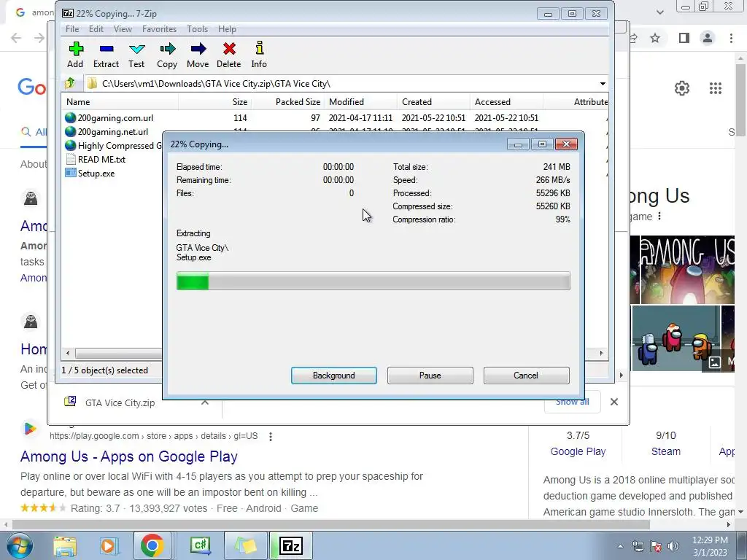
Task: Open the Edit menu
Action: click(96, 29)
